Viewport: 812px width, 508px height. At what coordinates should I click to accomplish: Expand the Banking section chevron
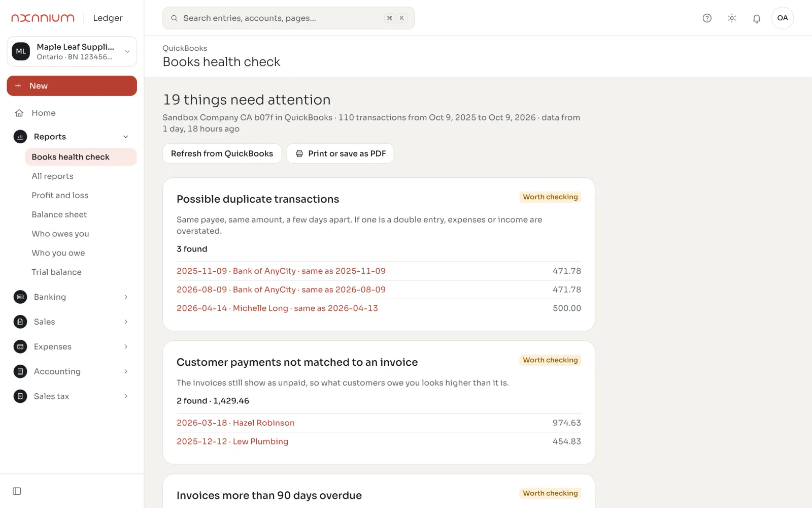coord(126,297)
